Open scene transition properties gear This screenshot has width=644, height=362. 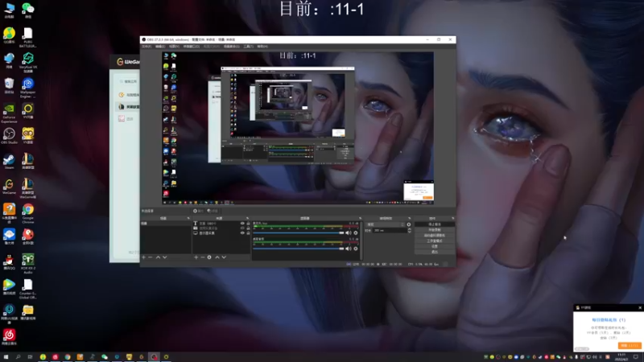point(409,224)
